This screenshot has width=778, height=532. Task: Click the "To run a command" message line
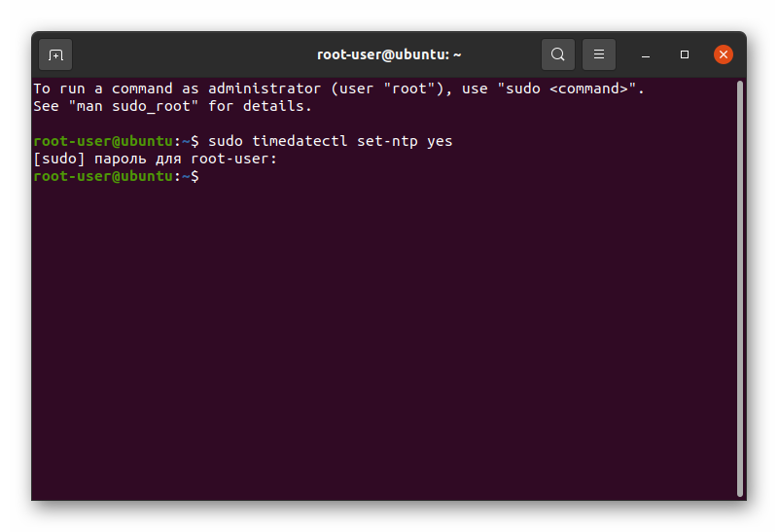pyautogui.click(x=338, y=89)
